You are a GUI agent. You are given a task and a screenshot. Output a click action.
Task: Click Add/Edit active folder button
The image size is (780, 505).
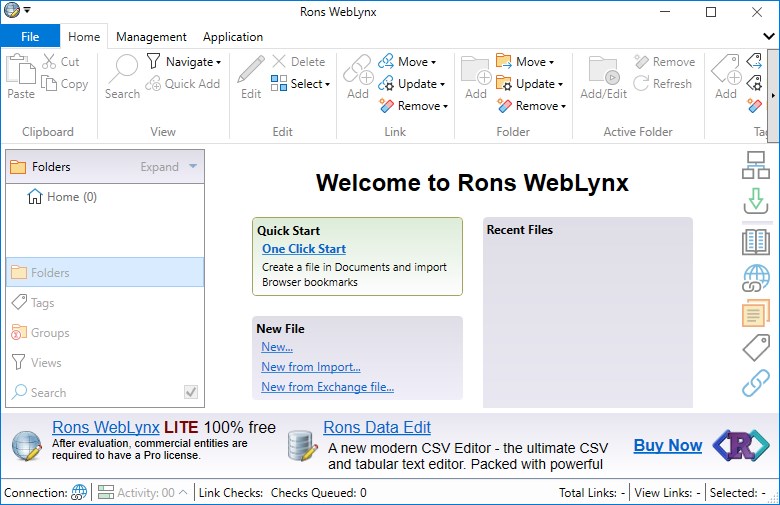603,76
